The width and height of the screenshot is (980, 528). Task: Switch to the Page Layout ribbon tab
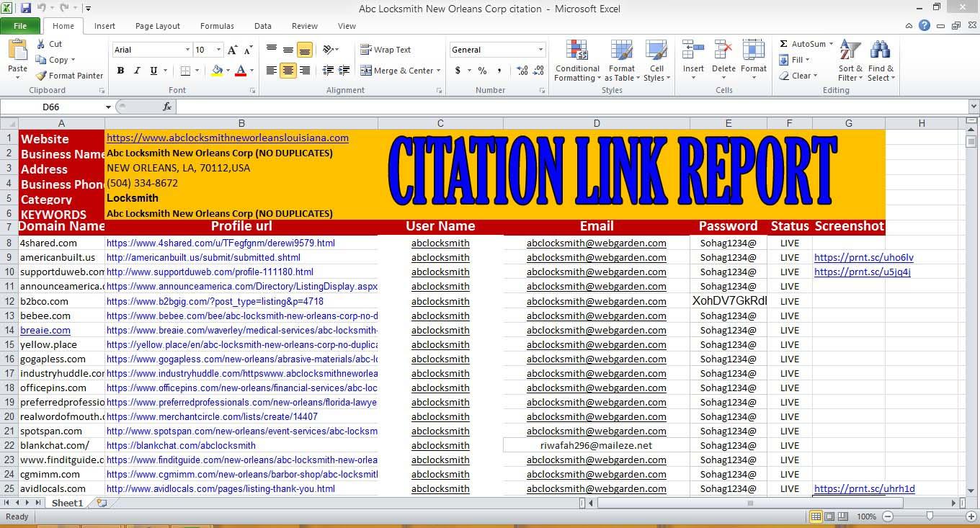click(157, 26)
